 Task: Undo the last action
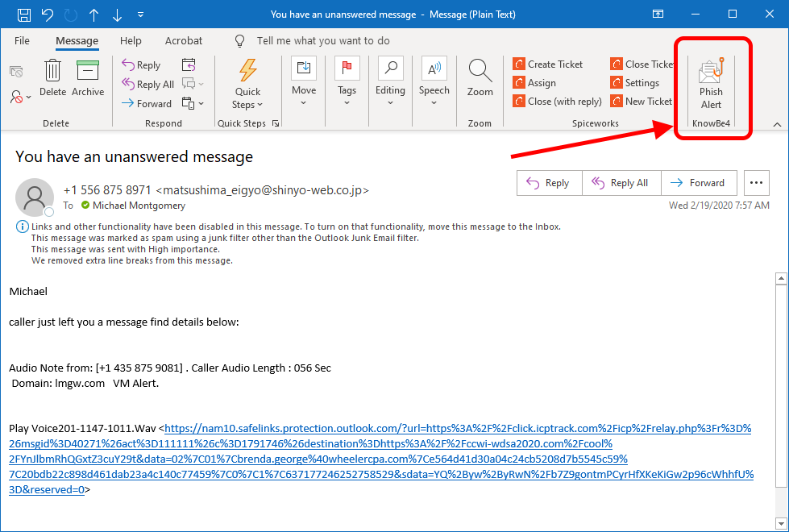[x=48, y=15]
